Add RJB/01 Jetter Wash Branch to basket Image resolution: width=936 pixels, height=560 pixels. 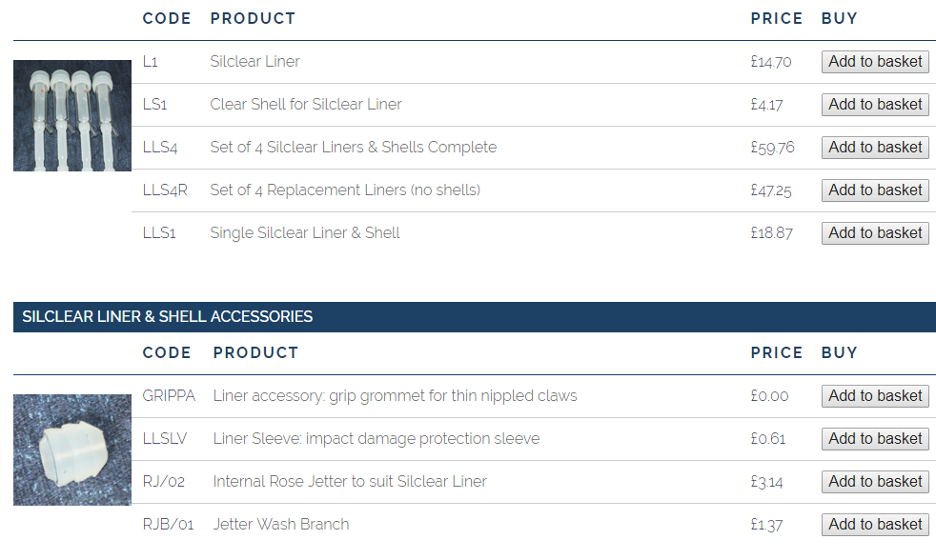(x=875, y=525)
